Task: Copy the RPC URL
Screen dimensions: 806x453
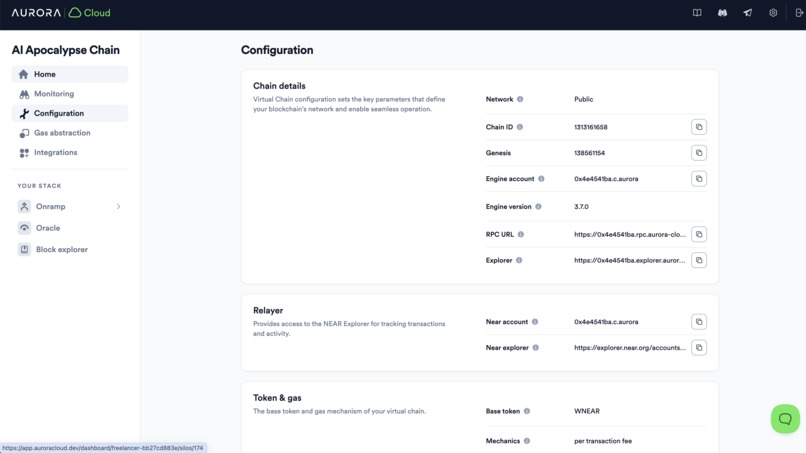Action: (699, 234)
